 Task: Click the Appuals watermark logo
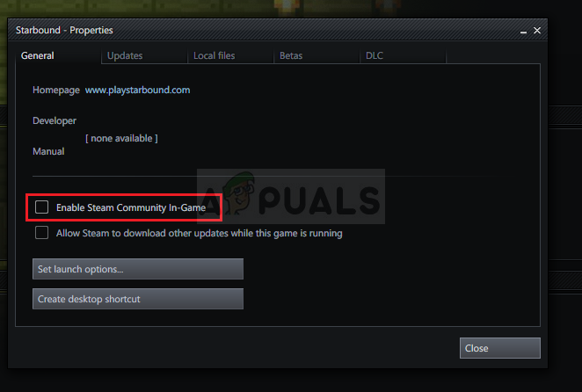click(291, 196)
